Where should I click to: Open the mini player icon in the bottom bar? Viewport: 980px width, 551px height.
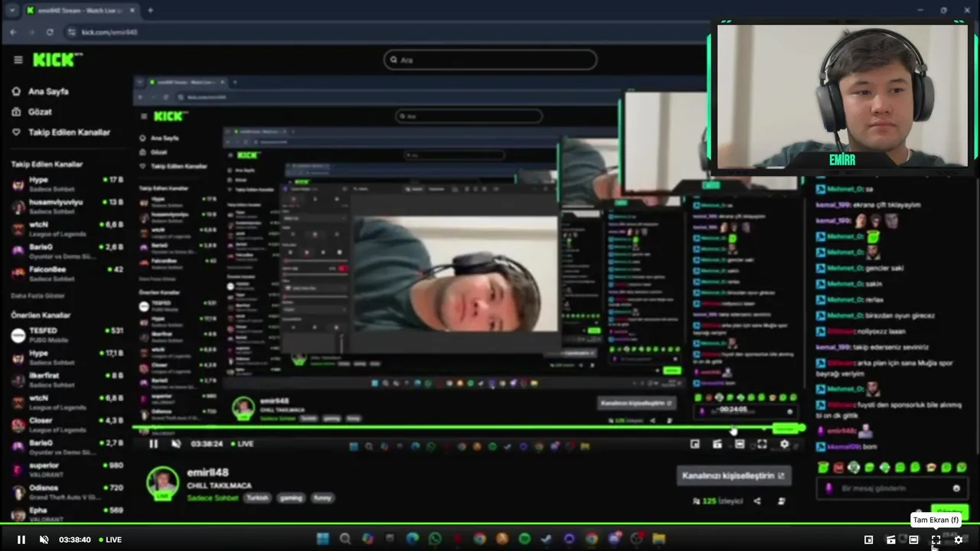click(868, 540)
